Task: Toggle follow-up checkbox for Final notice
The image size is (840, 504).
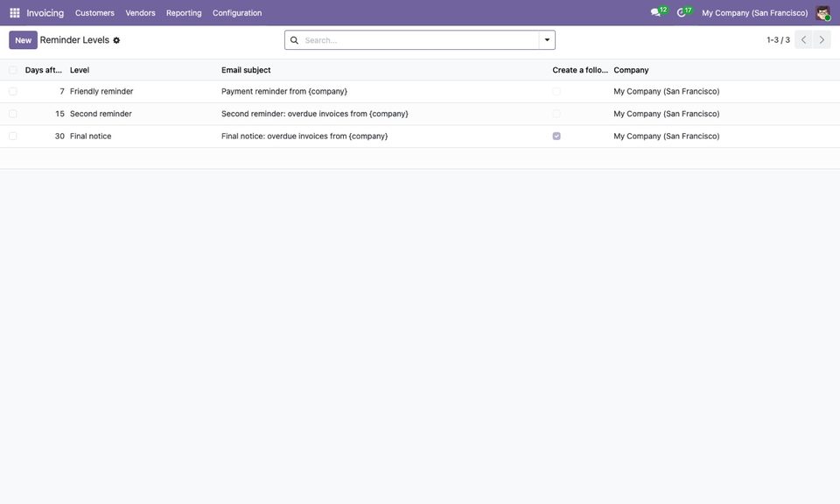Action: pos(556,136)
